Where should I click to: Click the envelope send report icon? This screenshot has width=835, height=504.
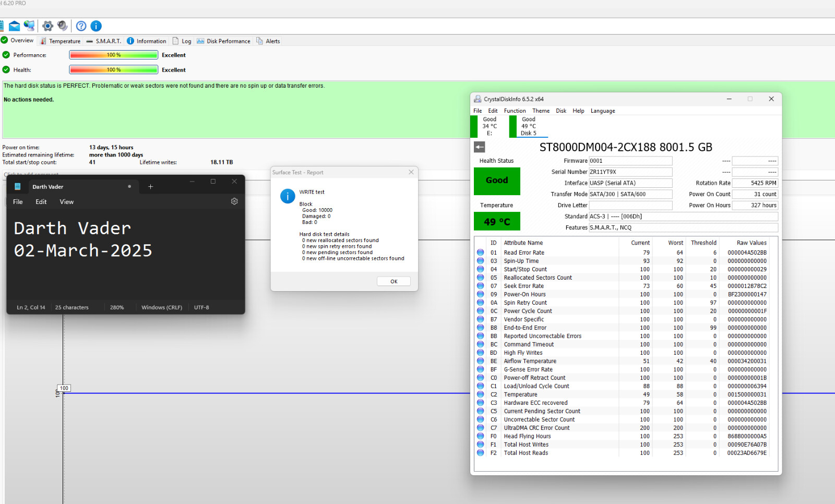14,26
